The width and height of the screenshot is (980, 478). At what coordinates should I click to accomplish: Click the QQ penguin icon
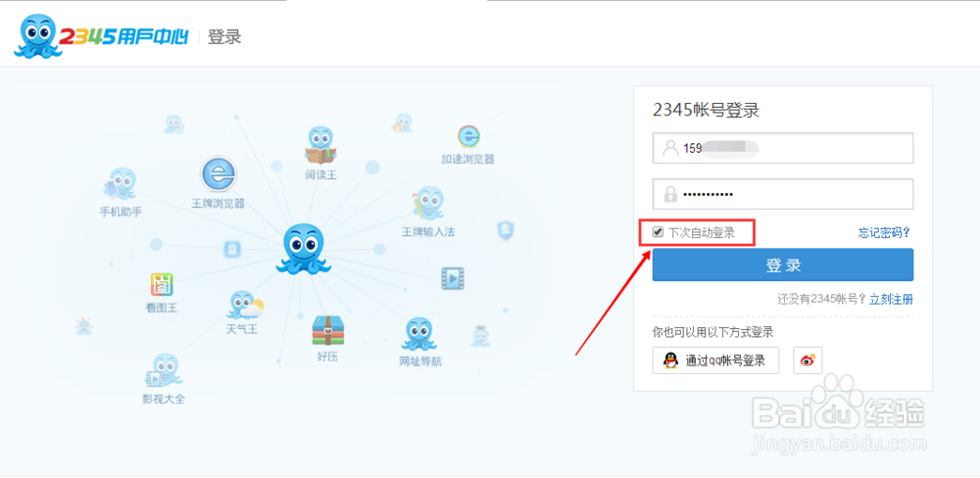[x=670, y=360]
